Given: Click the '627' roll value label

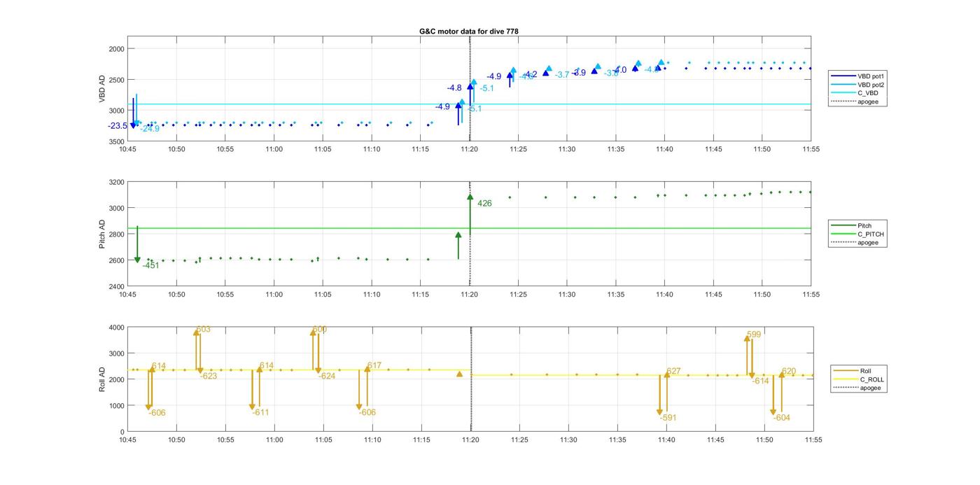Looking at the screenshot, I should tap(673, 372).
